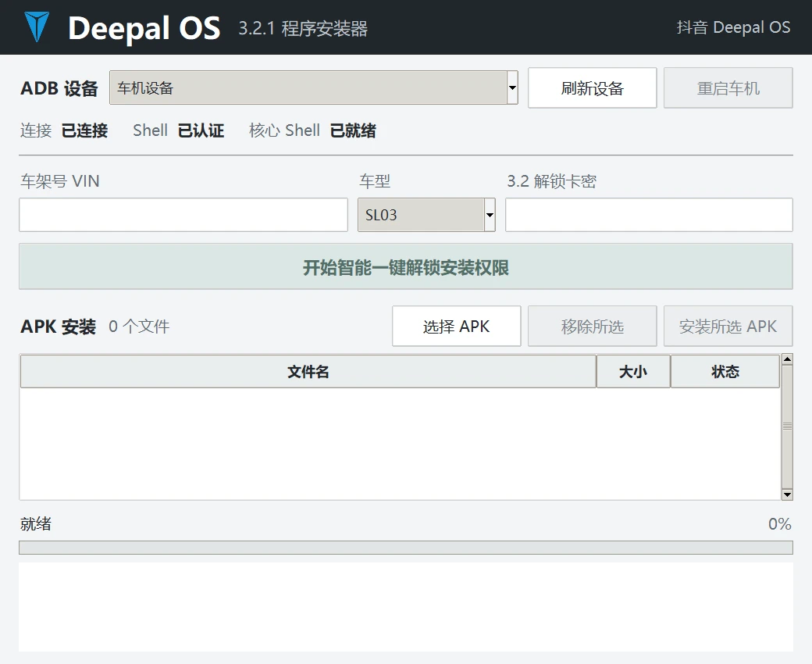Viewport: 812px width, 664px height.
Task: Click the Deepal blue triangle logo
Action: (x=37, y=27)
